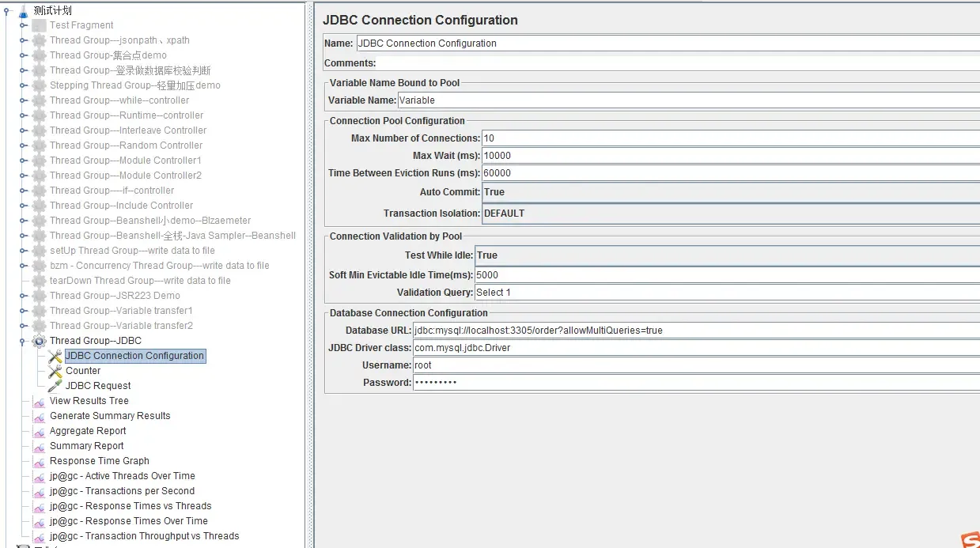Click the Thread Group--JDBC gear icon
Viewport: 980px width, 548px height.
pyautogui.click(x=39, y=342)
